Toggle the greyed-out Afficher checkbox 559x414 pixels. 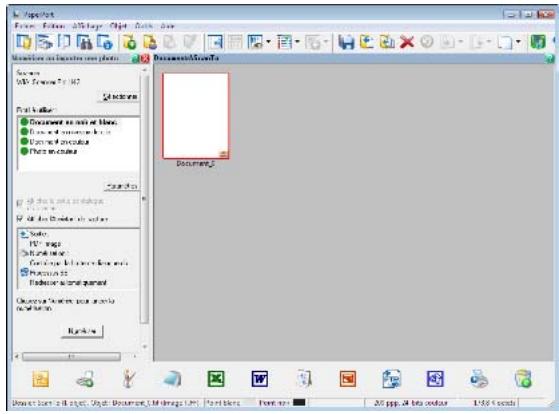[20, 203]
